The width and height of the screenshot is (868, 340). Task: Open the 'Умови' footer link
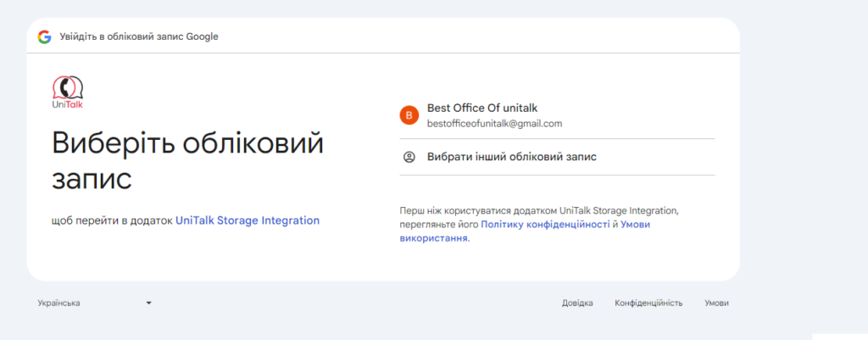point(716,303)
